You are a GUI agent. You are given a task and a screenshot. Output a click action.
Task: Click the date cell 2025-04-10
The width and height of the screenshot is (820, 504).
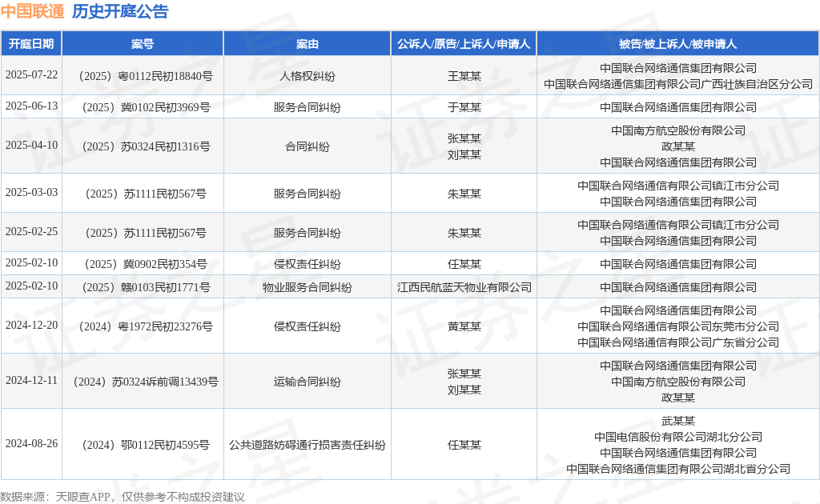point(31,145)
